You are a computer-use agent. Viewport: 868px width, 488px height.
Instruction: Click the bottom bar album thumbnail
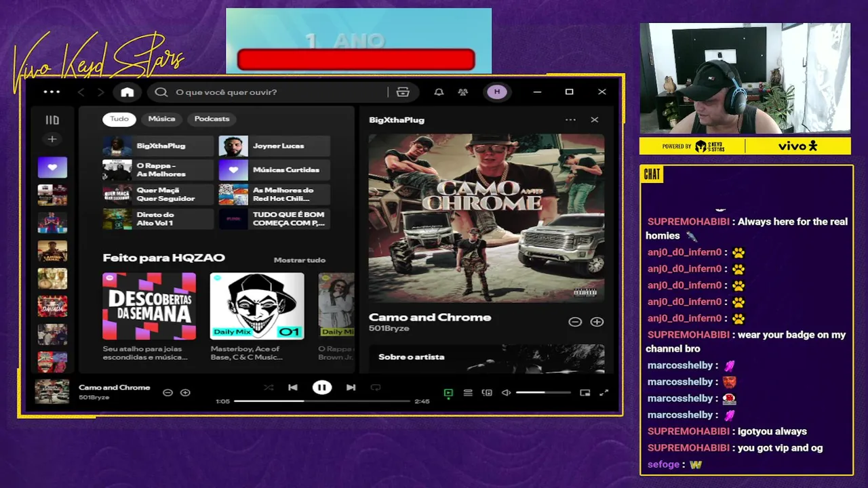coord(52,392)
